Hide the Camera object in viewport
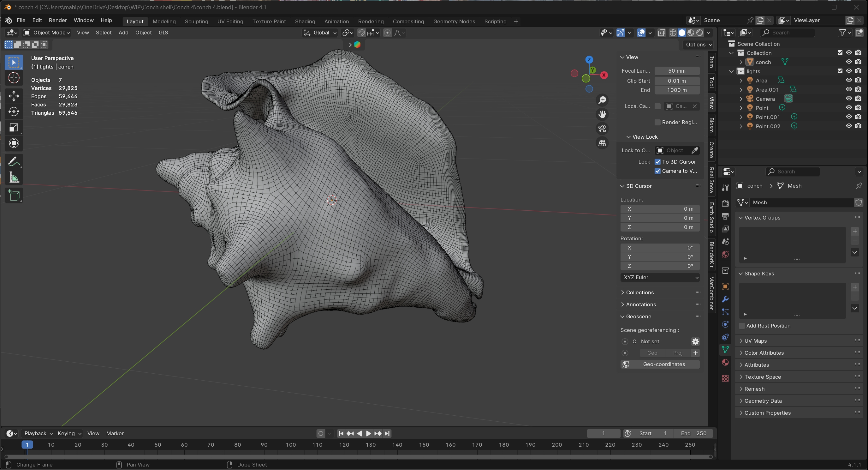This screenshot has height=470, width=868. pyautogui.click(x=849, y=99)
